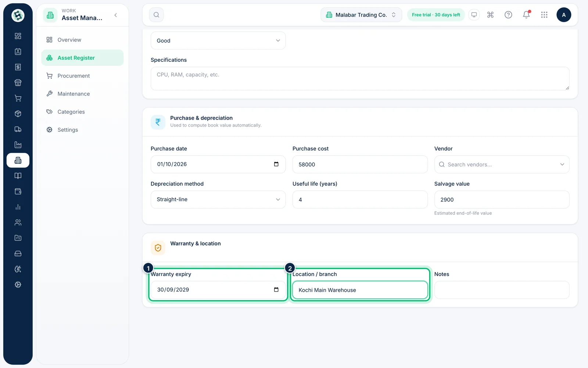Open the open-book icon in the rail
The image size is (588, 368).
[18, 176]
